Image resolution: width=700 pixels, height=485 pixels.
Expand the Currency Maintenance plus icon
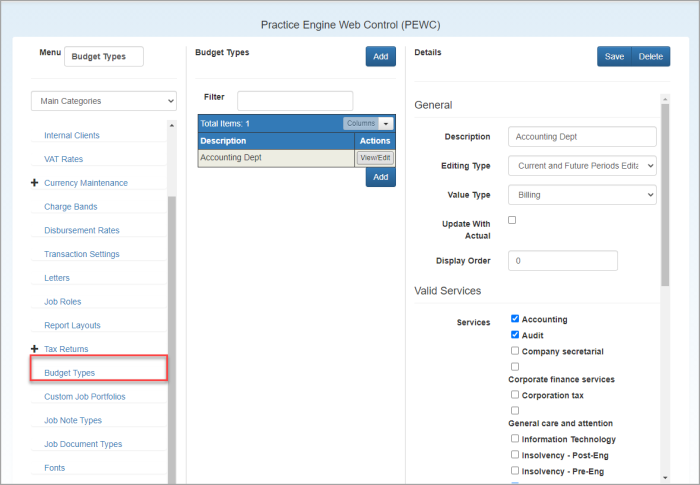(35, 183)
